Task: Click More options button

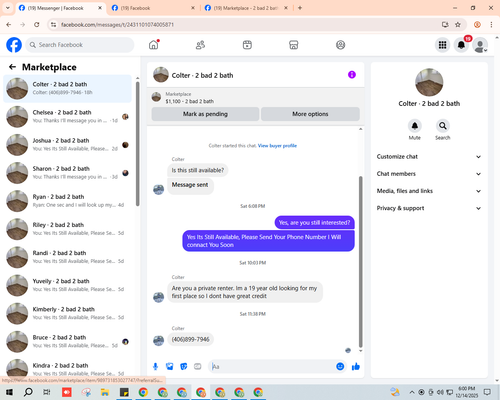Action: pyautogui.click(x=310, y=114)
